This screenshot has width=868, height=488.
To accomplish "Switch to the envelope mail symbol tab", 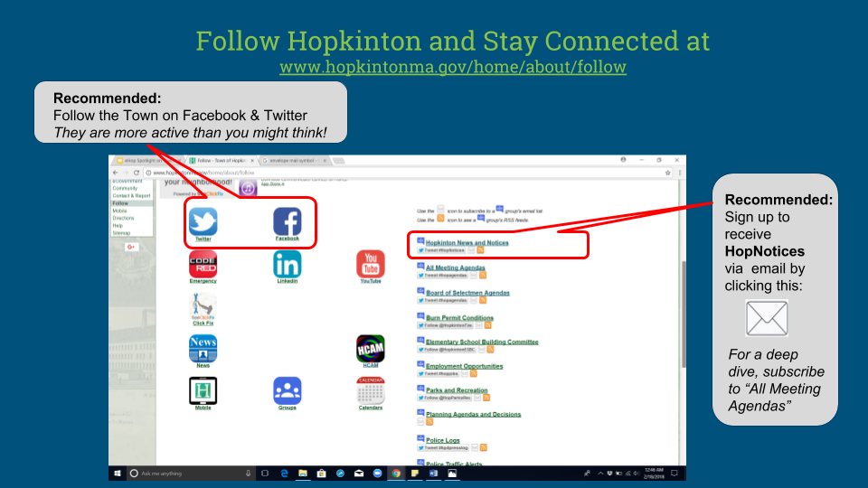I will pos(295,161).
